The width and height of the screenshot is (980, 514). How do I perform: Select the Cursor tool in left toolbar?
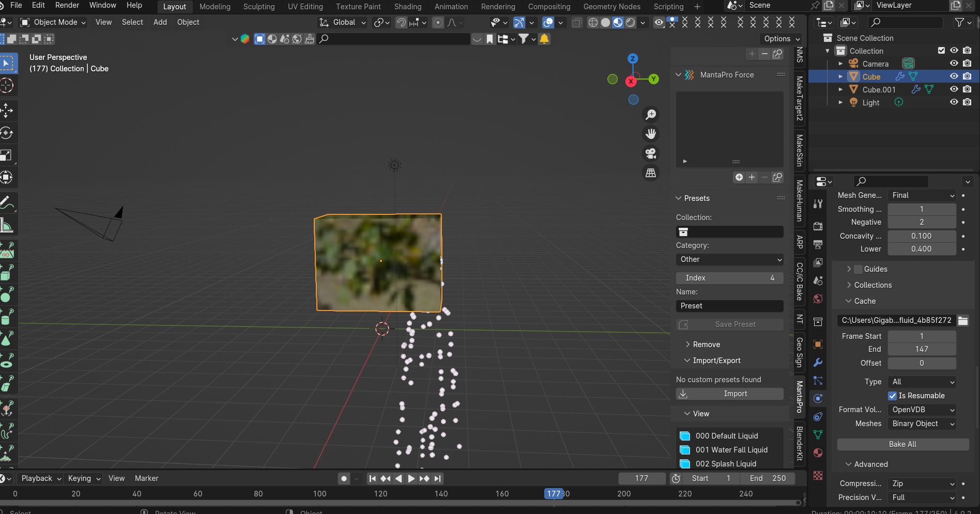(x=7, y=85)
